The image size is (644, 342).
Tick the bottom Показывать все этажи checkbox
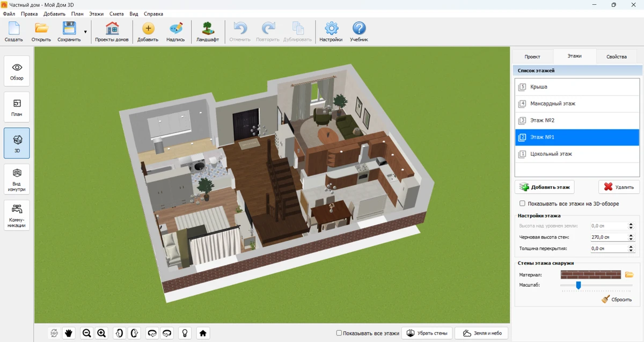(x=339, y=333)
